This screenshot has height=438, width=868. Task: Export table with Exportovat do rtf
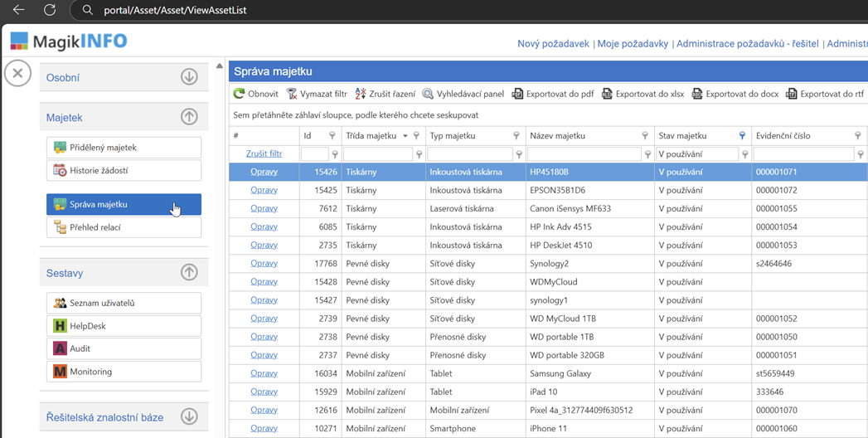click(825, 94)
